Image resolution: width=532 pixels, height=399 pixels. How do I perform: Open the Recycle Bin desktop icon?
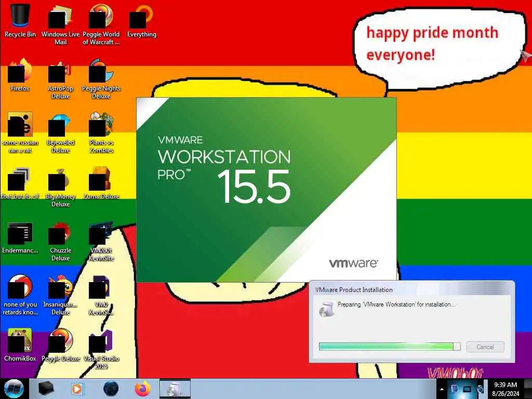[x=20, y=20]
